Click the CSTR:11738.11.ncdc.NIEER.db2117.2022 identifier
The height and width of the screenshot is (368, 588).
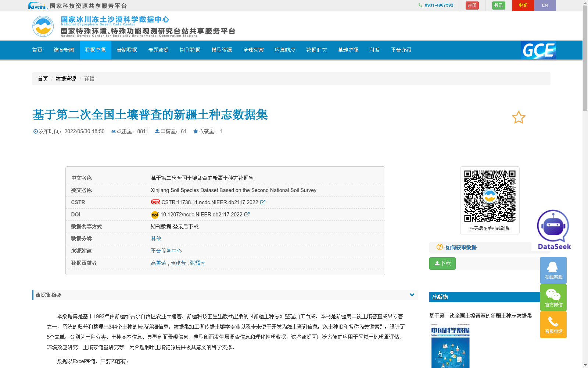210,202
